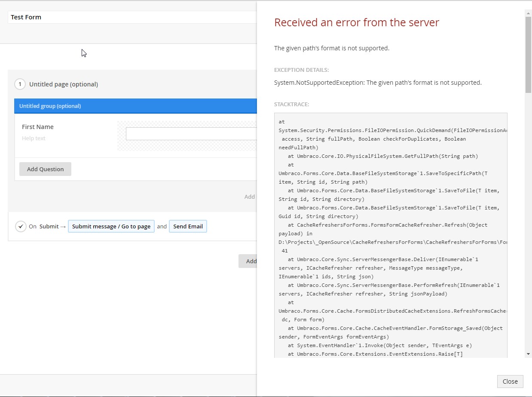Open the Send Email workflow
This screenshot has width=532, height=397.
[x=188, y=226]
